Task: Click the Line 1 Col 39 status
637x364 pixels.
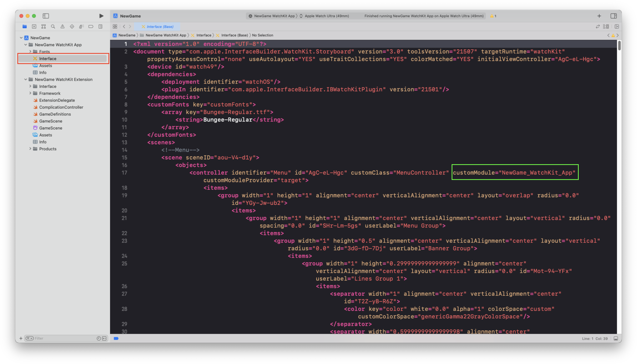Action: pyautogui.click(x=595, y=338)
